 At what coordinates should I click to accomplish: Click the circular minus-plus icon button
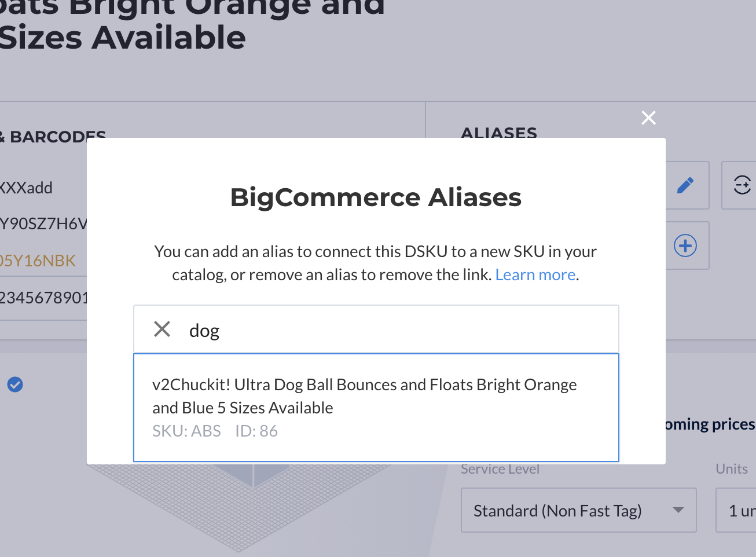(742, 185)
